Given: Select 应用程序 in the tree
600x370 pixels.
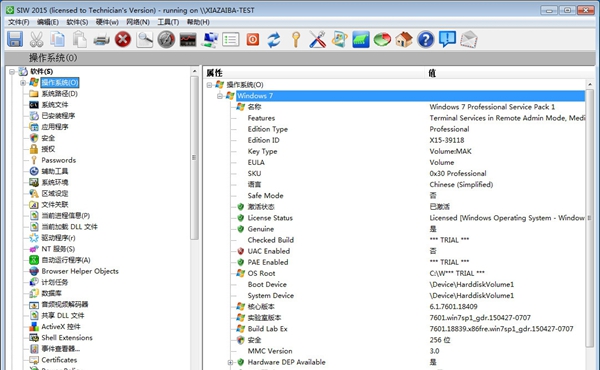Looking at the screenshot, I should pyautogui.click(x=55, y=127).
